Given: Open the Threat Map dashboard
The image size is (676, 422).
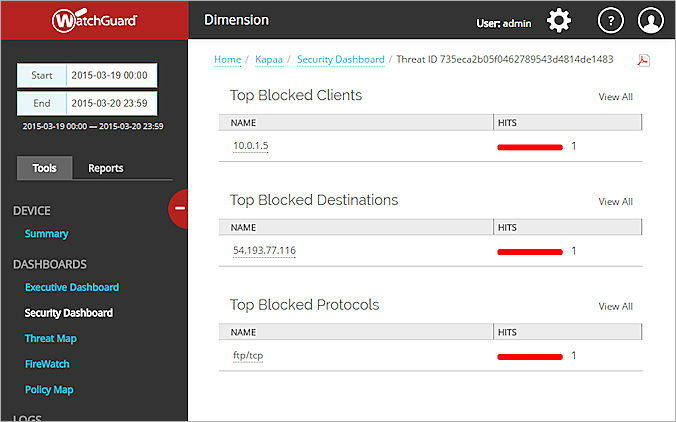Looking at the screenshot, I should (51, 339).
